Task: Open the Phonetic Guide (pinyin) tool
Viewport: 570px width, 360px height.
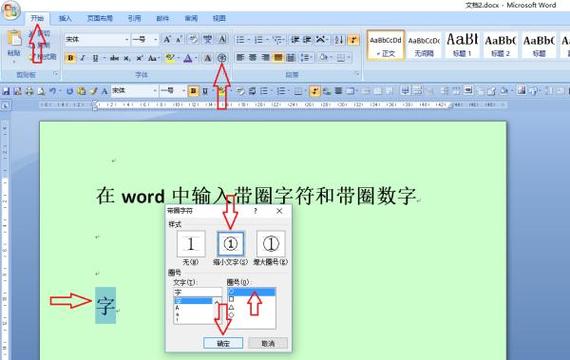Action: tap(208, 39)
